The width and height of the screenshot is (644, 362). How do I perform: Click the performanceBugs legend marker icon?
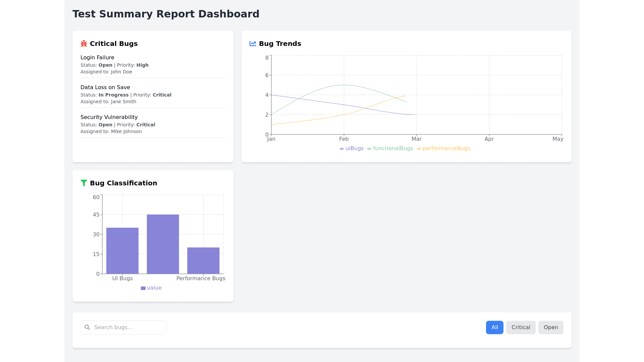pos(419,149)
